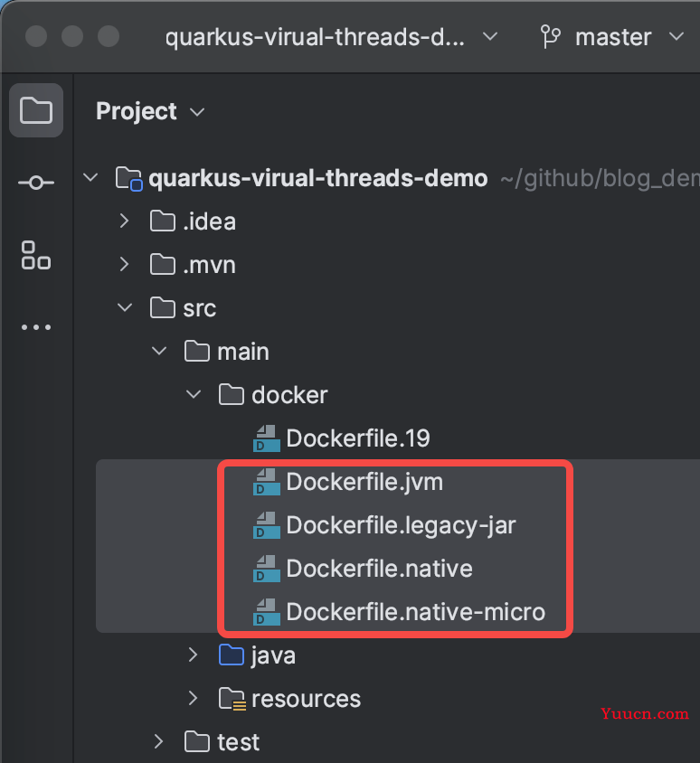700x763 pixels.
Task: Select Dockerfile.native-micro file
Action: click(415, 612)
